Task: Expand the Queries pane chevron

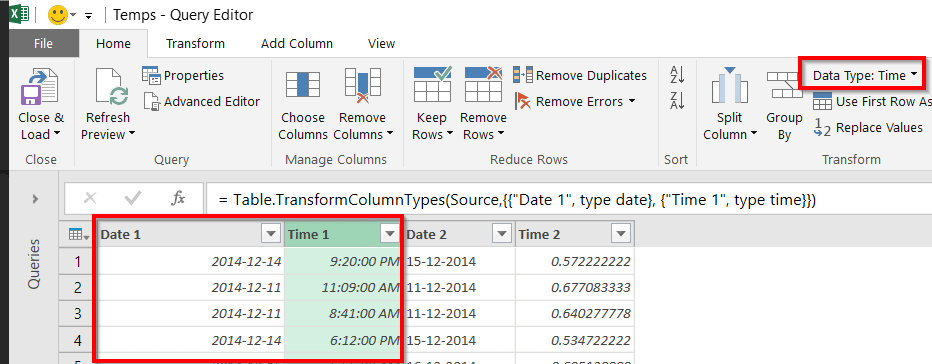Action: click(34, 199)
